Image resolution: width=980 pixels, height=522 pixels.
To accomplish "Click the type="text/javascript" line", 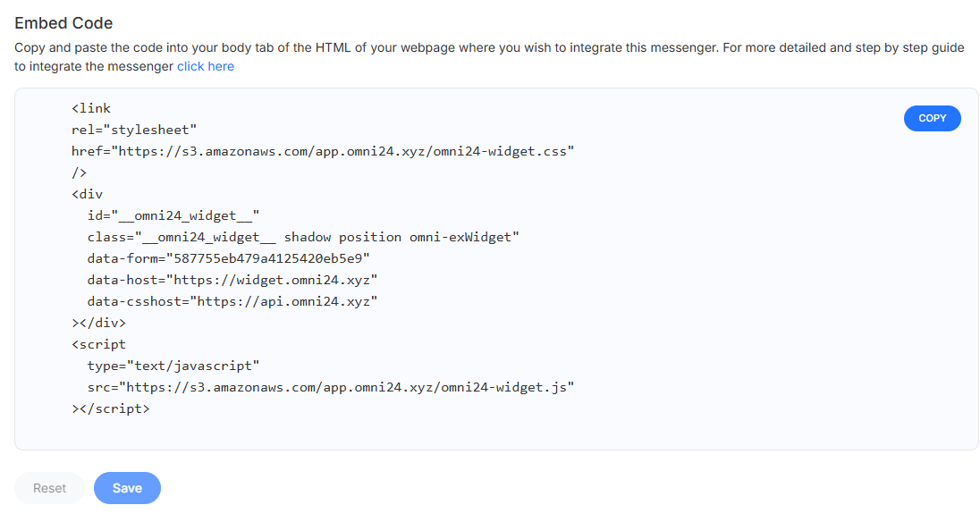I will (x=173, y=366).
